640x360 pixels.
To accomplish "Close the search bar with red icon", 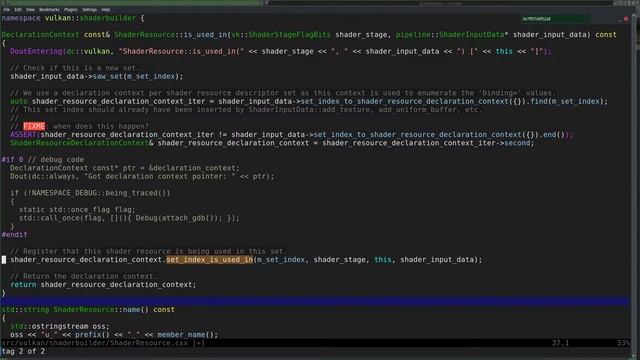I will (626, 19).
